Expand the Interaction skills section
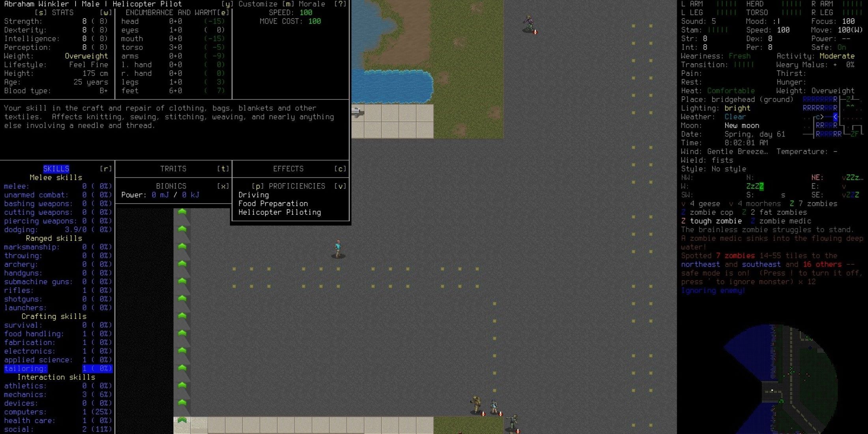The image size is (868, 434). click(55, 377)
